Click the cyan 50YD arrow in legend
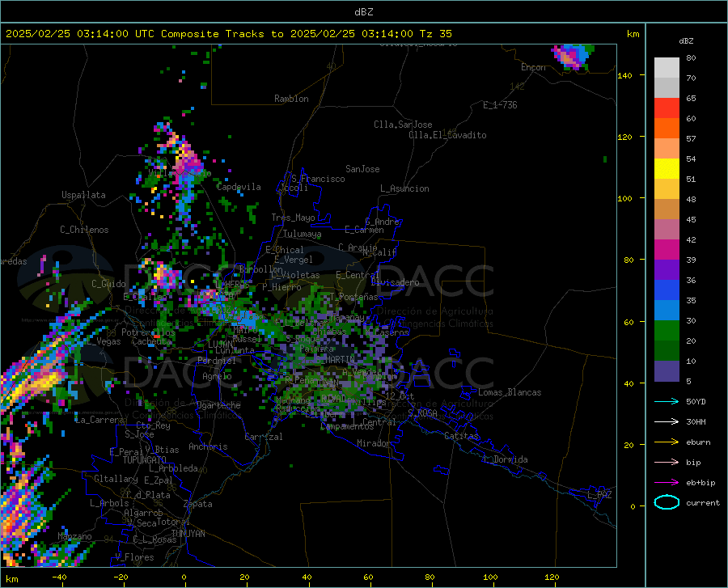The height and width of the screenshot is (588, 728). [x=667, y=401]
